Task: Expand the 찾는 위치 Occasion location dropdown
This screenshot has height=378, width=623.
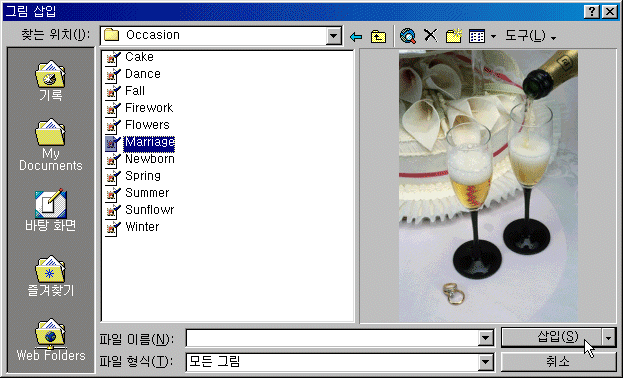Action: pyautogui.click(x=334, y=36)
